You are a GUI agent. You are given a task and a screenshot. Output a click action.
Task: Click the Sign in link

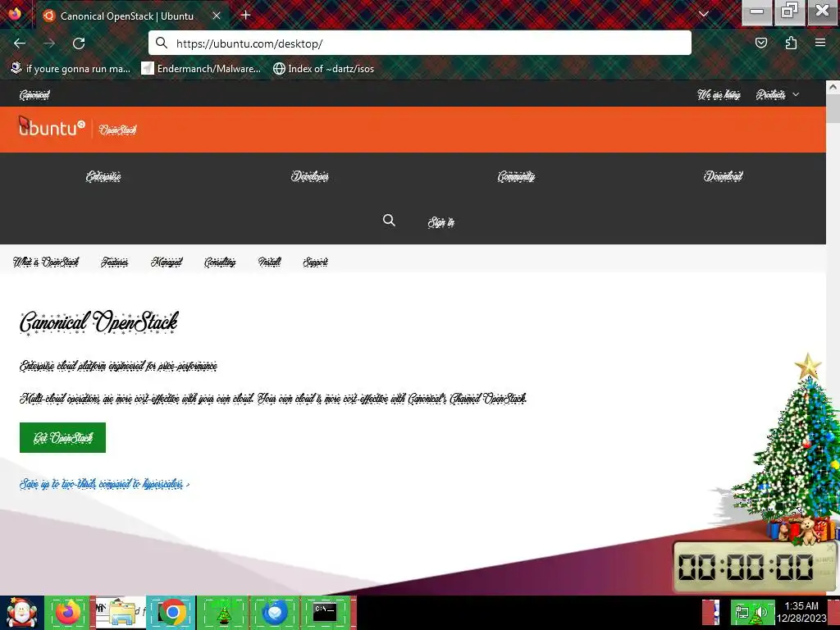(x=441, y=221)
